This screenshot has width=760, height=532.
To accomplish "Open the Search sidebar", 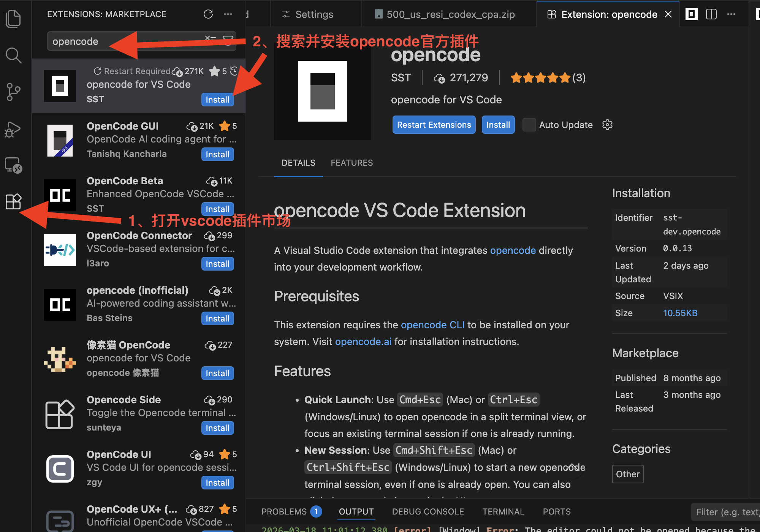I will tap(13, 55).
